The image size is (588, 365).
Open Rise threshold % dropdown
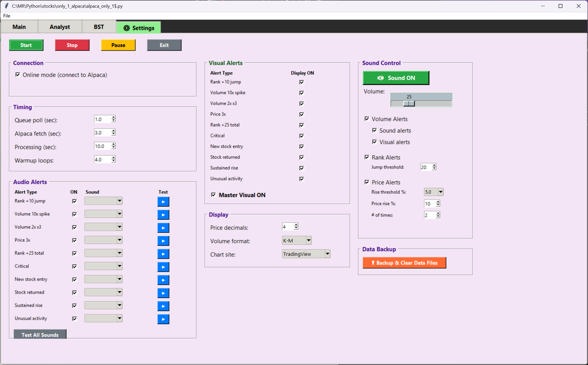click(x=440, y=192)
